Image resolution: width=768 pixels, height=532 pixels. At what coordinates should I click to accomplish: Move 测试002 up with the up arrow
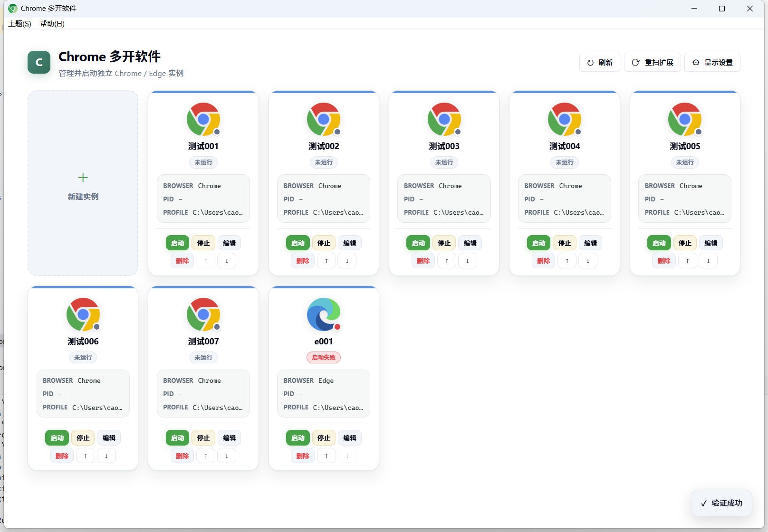point(326,261)
